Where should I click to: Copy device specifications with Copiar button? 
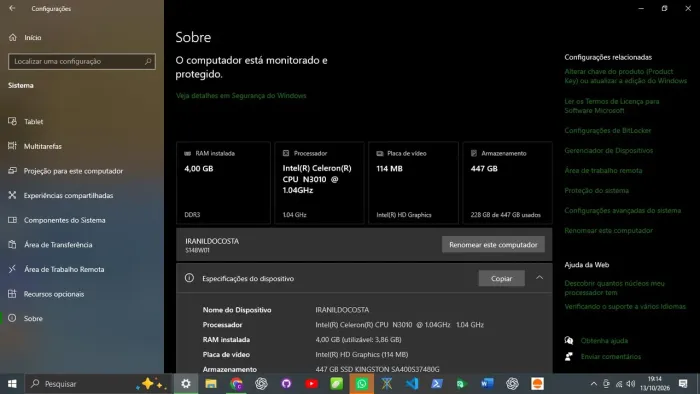pos(501,278)
